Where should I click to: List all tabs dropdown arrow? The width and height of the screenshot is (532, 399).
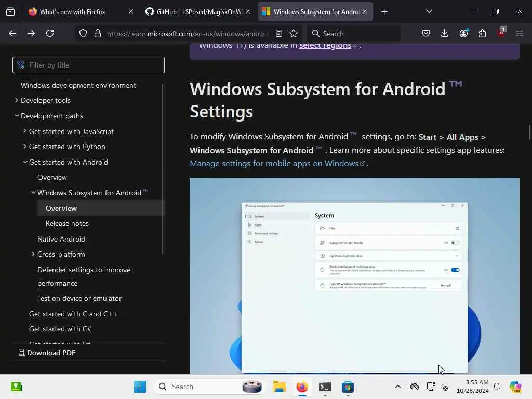[x=429, y=11]
